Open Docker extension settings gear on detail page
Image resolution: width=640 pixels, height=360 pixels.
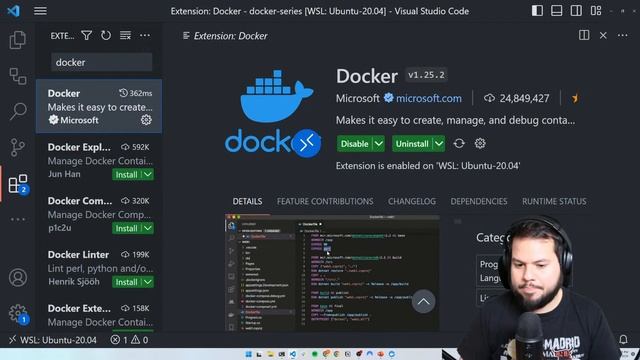pyautogui.click(x=480, y=143)
